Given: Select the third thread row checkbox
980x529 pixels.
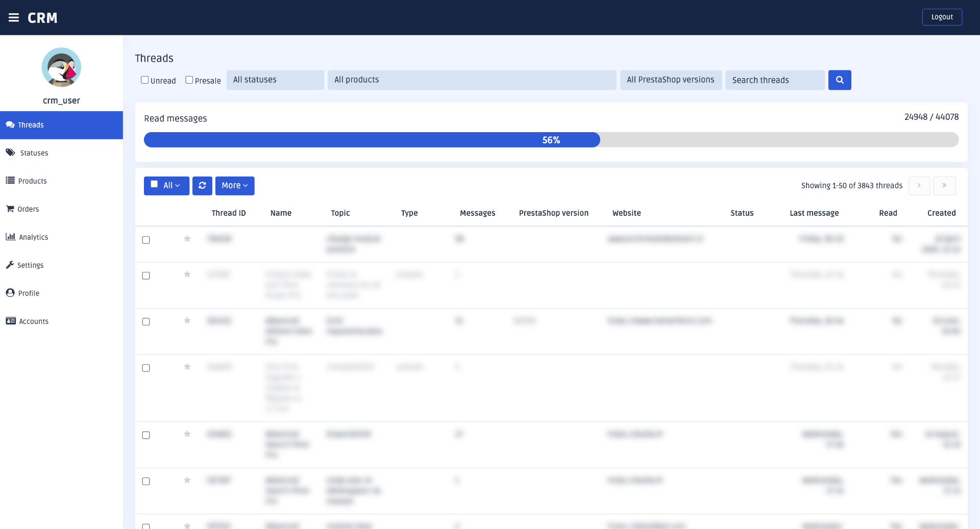Looking at the screenshot, I should click(x=146, y=321).
